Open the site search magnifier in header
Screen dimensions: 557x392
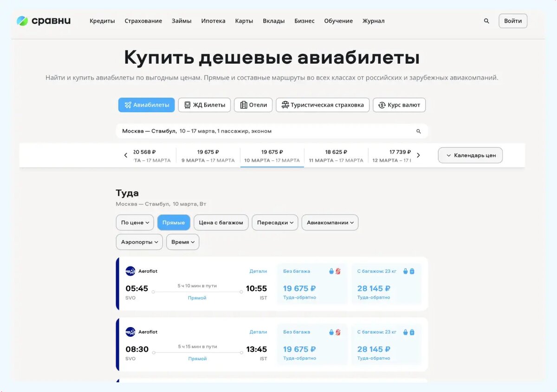pyautogui.click(x=486, y=21)
